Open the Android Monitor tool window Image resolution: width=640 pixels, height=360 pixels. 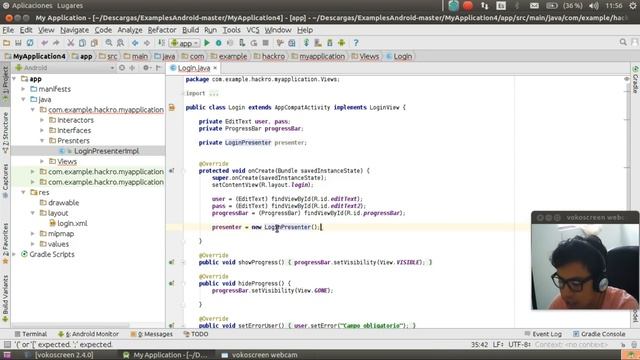88,334
